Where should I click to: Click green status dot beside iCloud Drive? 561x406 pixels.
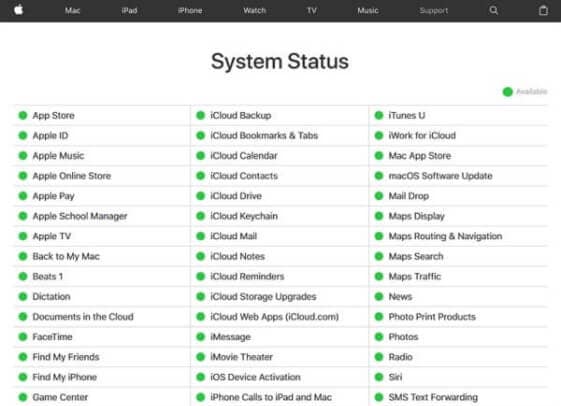tap(201, 196)
